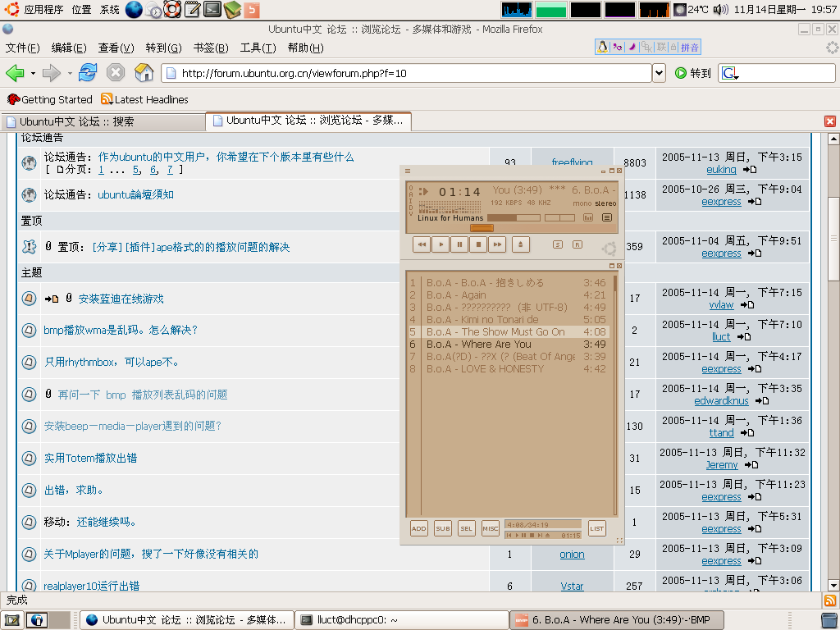The height and width of the screenshot is (630, 840).
Task: Select playlist track The Show Must Go On
Action: pyautogui.click(x=508, y=332)
